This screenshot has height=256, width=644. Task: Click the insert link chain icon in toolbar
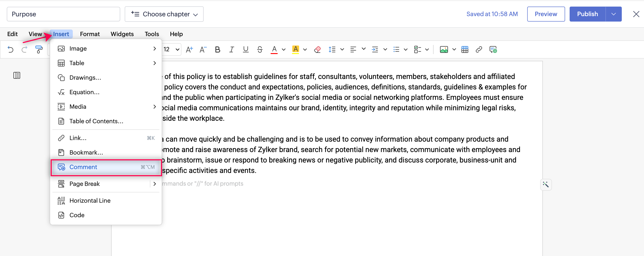click(x=478, y=49)
